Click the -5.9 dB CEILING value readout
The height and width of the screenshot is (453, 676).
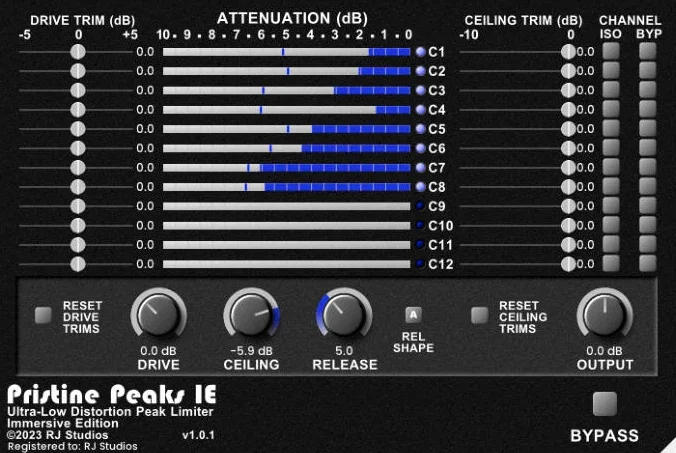(251, 351)
